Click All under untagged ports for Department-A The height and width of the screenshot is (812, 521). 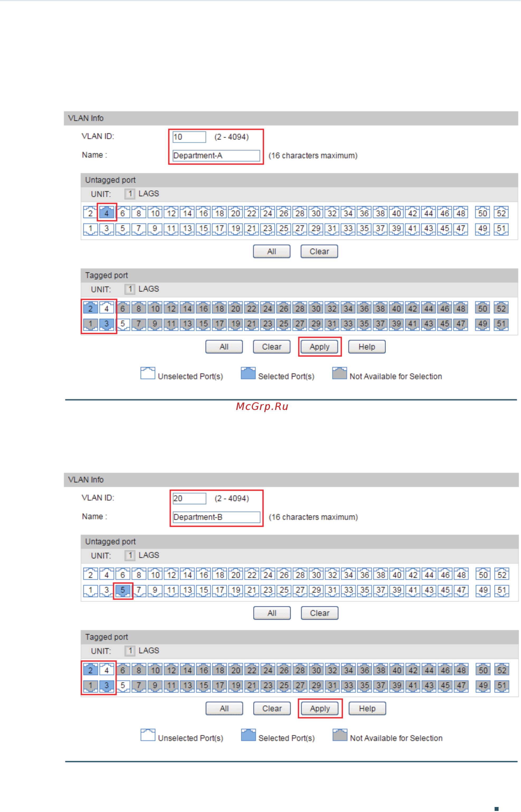[x=272, y=251]
